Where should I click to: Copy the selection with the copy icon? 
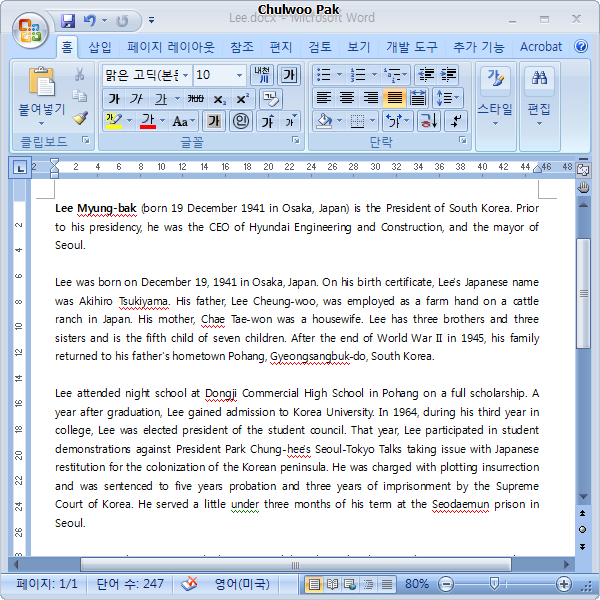tap(80, 96)
